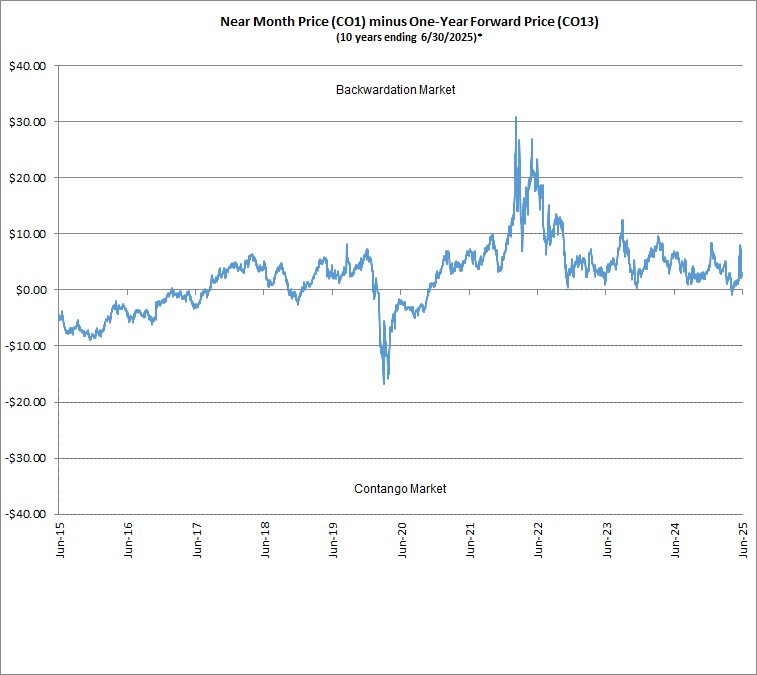Select the Jun-25 x-axis label

coord(743,540)
